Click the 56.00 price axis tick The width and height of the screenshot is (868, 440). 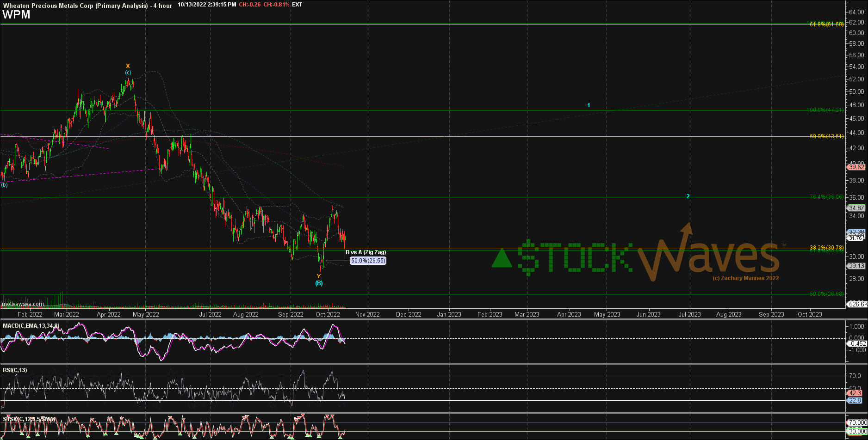(856, 55)
